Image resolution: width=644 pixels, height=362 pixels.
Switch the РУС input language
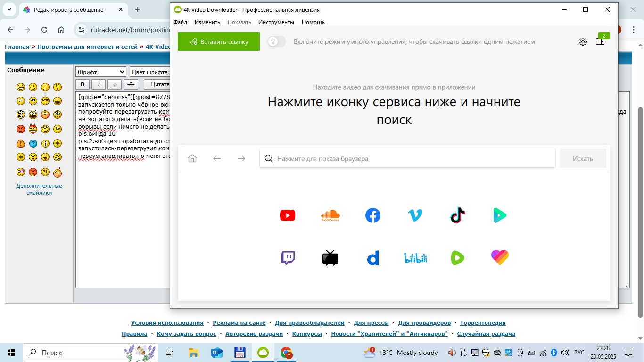tap(579, 352)
